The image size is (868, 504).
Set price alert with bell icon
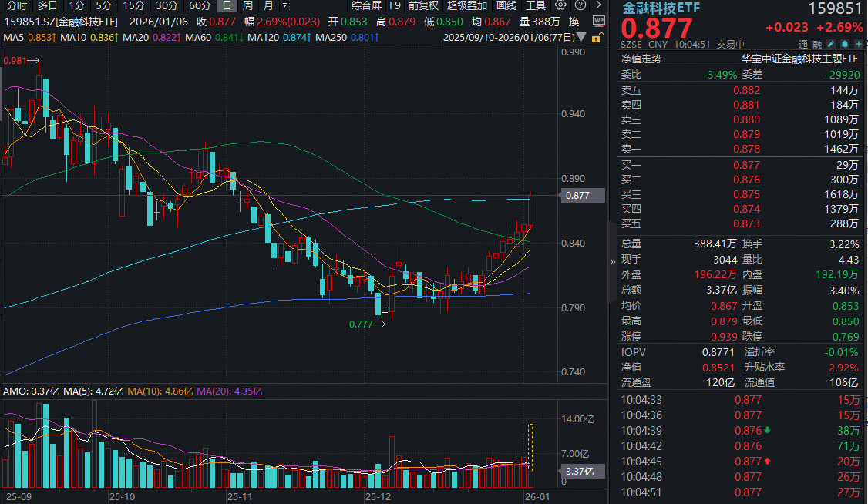tap(846, 44)
